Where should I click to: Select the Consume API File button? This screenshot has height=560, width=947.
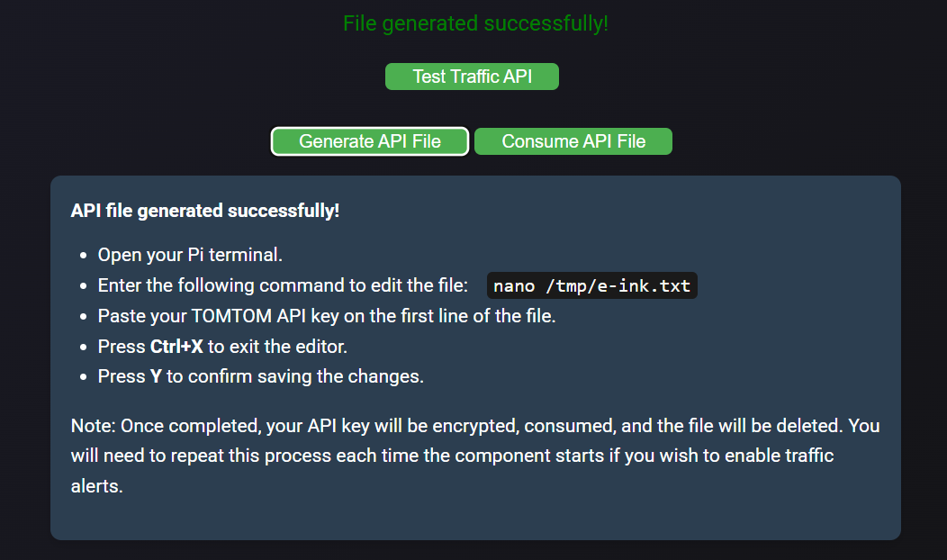[x=573, y=141]
